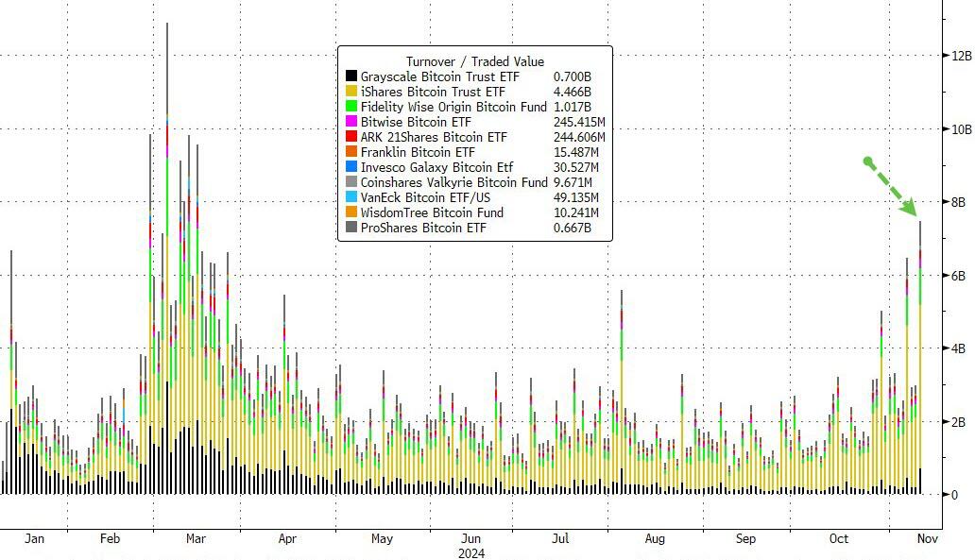Select the WisdomTree Bitcoin Fund legend label
975x560 pixels.
(x=432, y=212)
